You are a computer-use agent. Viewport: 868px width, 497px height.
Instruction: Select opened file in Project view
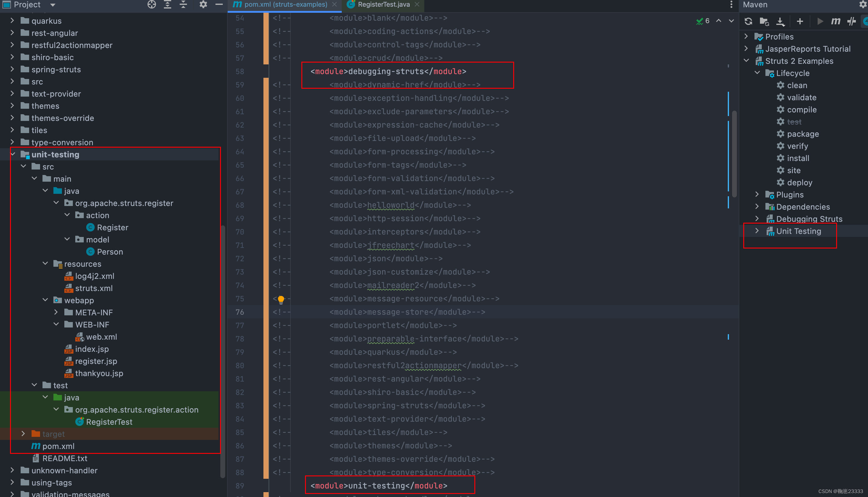pyautogui.click(x=152, y=5)
